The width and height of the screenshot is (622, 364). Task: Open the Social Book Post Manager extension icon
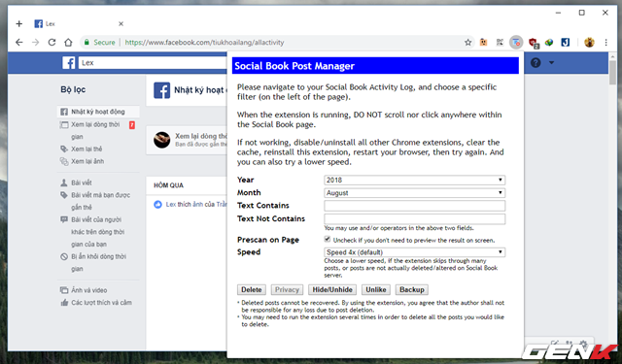click(516, 43)
